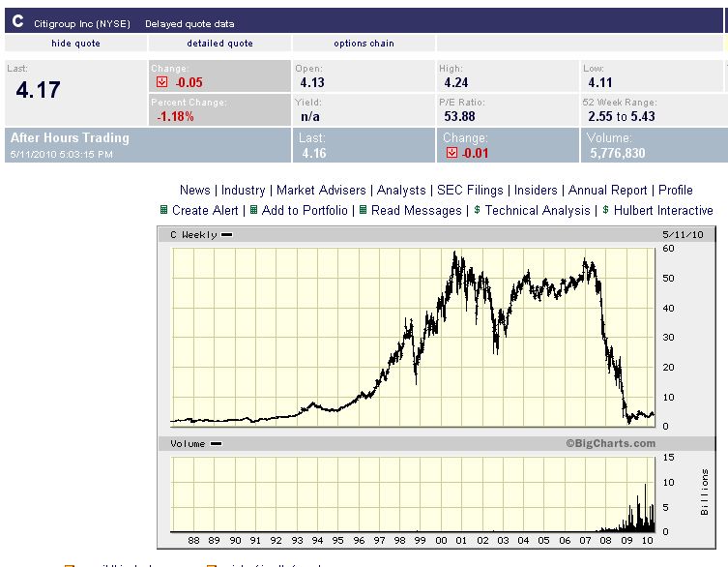Click the chart date 5/11/10
Screen dimensions: 728x567
pyautogui.click(x=683, y=235)
